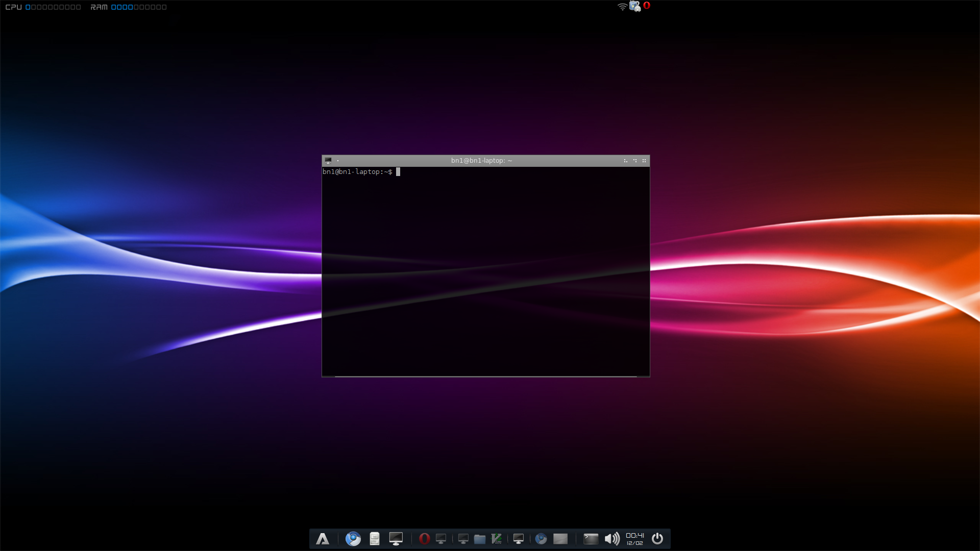
Task: Click the Opera tray icon
Action: pos(647,6)
